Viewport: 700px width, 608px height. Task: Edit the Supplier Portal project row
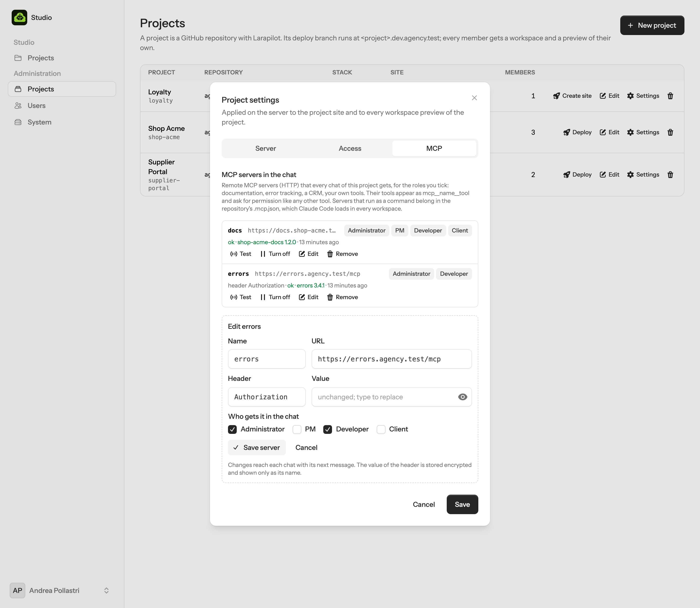pos(609,174)
